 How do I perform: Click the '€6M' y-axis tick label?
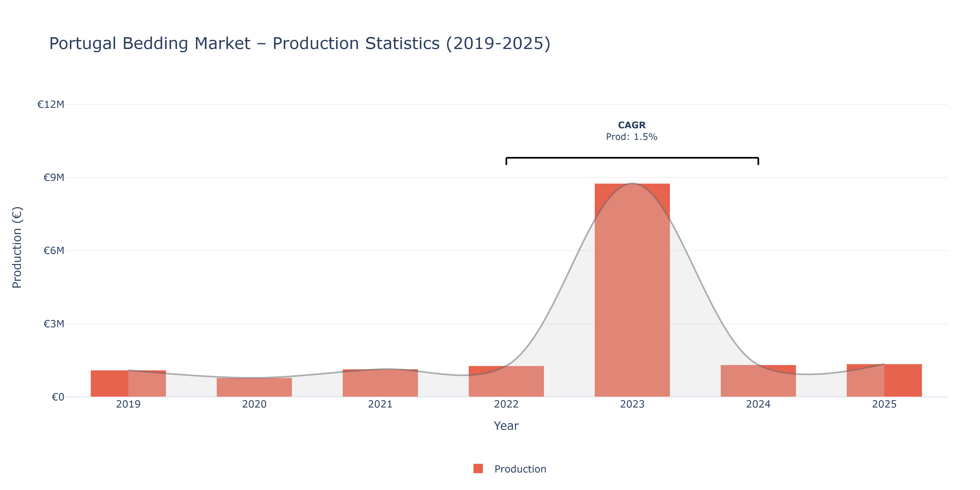(54, 251)
